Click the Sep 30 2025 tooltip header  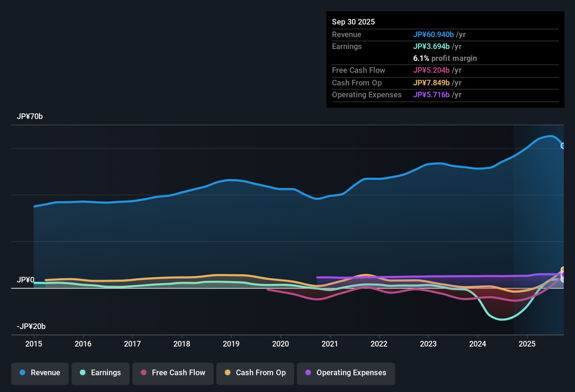tap(353, 22)
